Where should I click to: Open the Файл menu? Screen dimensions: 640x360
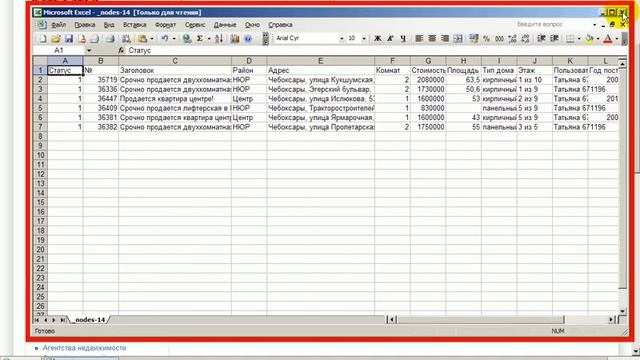[58, 25]
